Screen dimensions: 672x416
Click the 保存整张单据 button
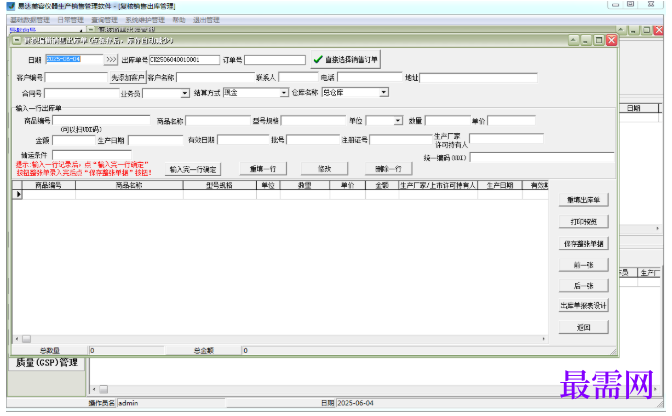click(583, 244)
